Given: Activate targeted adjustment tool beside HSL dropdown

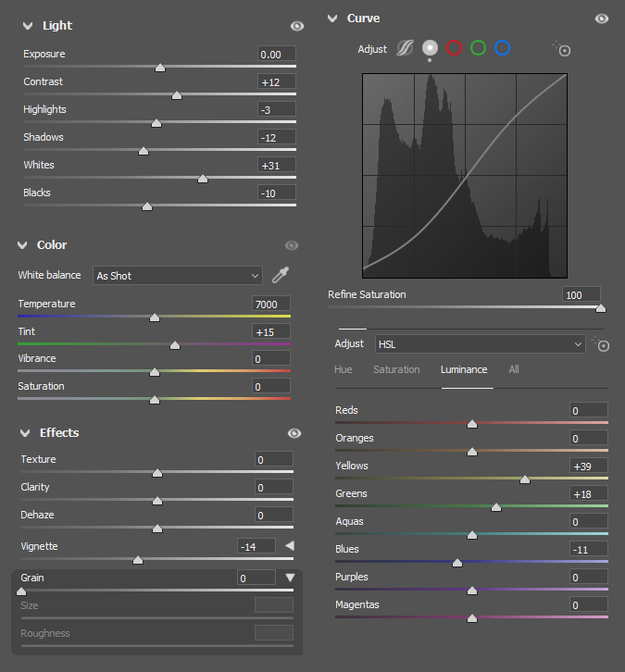Looking at the screenshot, I should point(602,344).
